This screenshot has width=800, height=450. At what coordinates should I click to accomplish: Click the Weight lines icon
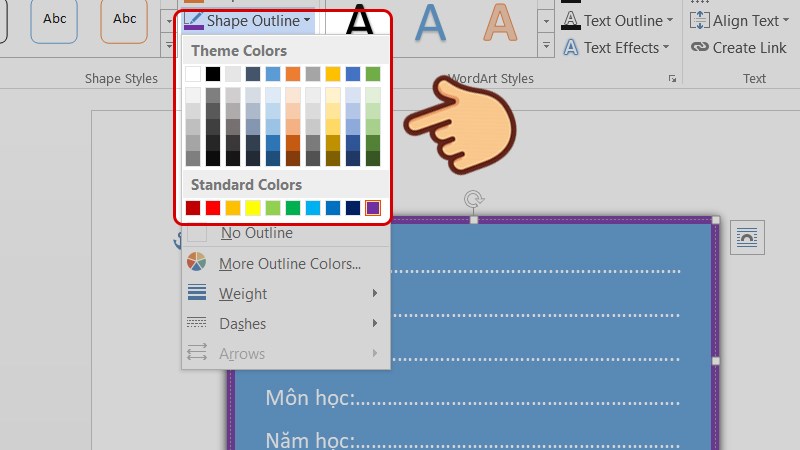pyautogui.click(x=197, y=294)
